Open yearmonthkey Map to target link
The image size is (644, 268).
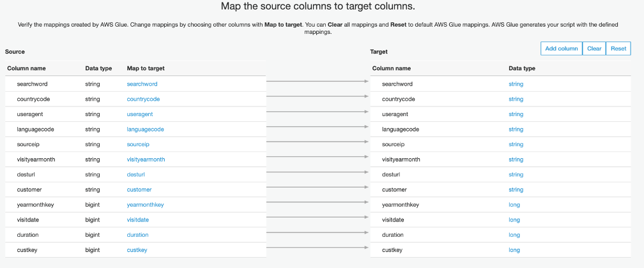[145, 205]
